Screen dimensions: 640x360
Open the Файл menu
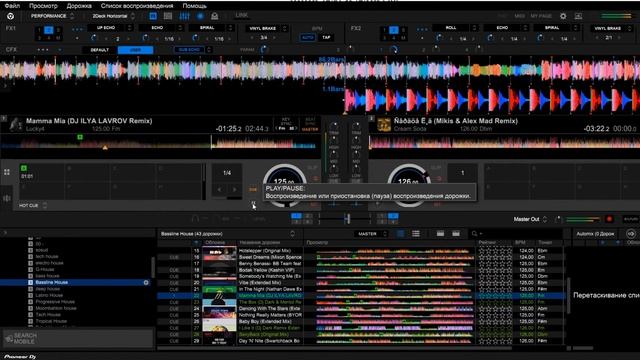point(12,6)
